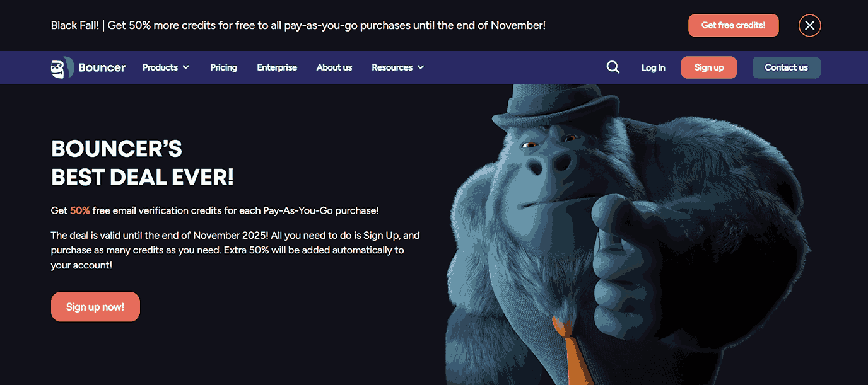The image size is (868, 385).
Task: Expand the chevron next to Products
Action: coord(186,67)
